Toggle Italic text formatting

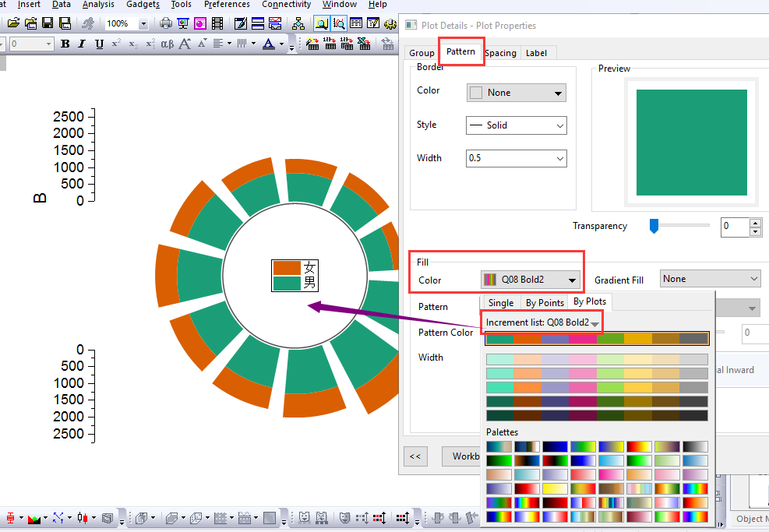click(82, 44)
